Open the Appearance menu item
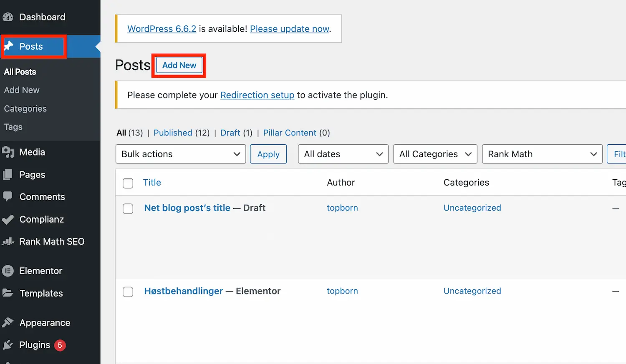 (45, 323)
